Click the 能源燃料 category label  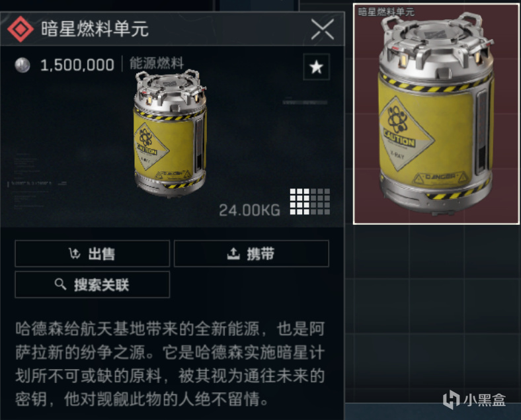pos(157,63)
